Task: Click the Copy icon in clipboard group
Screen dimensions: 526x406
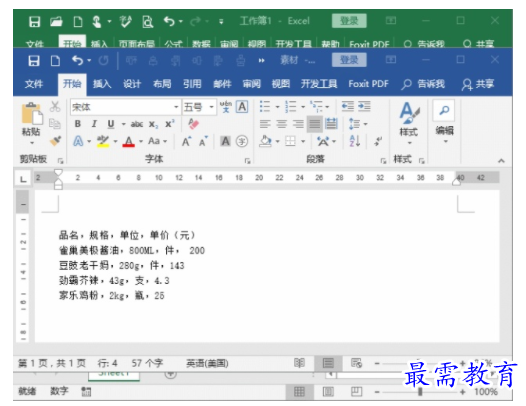Action: (x=55, y=124)
